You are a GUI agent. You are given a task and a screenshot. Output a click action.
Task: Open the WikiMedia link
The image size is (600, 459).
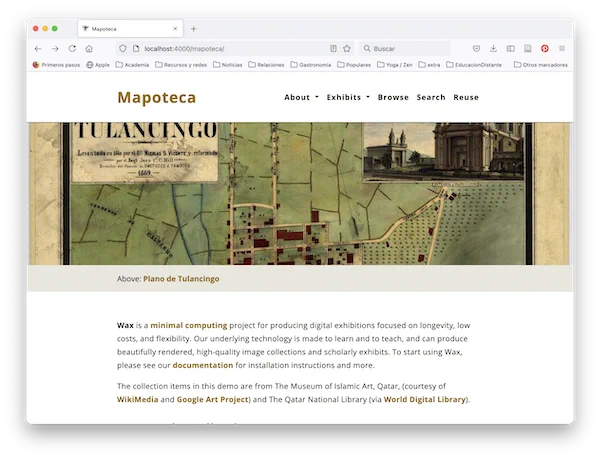(138, 399)
